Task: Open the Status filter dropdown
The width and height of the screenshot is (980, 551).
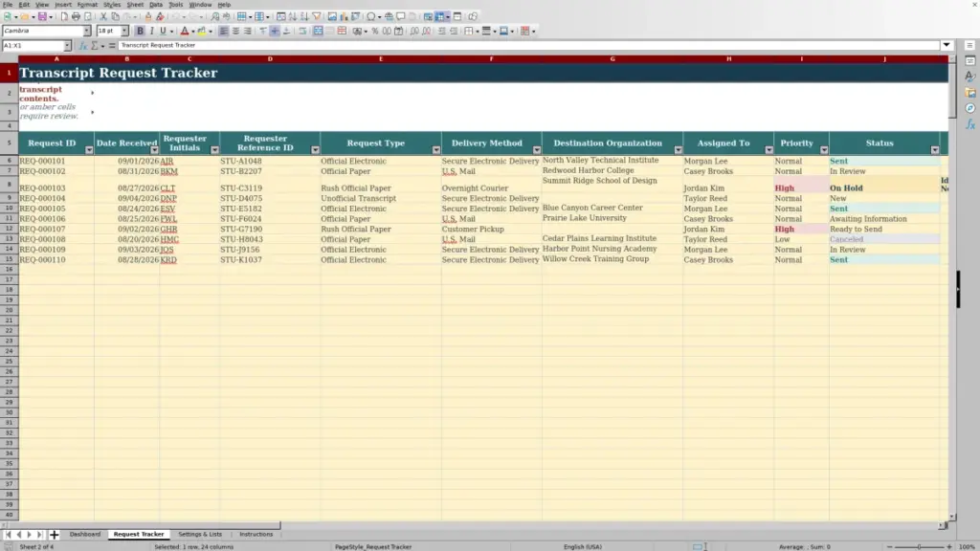Action: coord(935,150)
